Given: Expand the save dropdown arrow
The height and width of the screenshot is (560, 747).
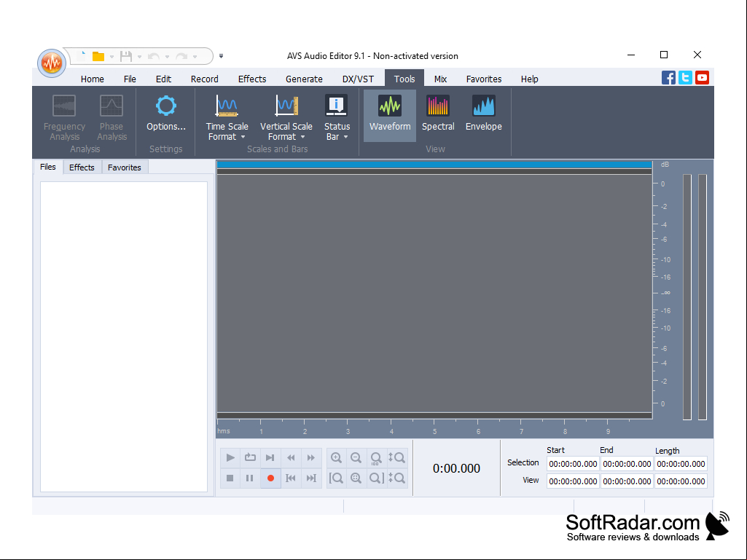Looking at the screenshot, I should coord(140,57).
